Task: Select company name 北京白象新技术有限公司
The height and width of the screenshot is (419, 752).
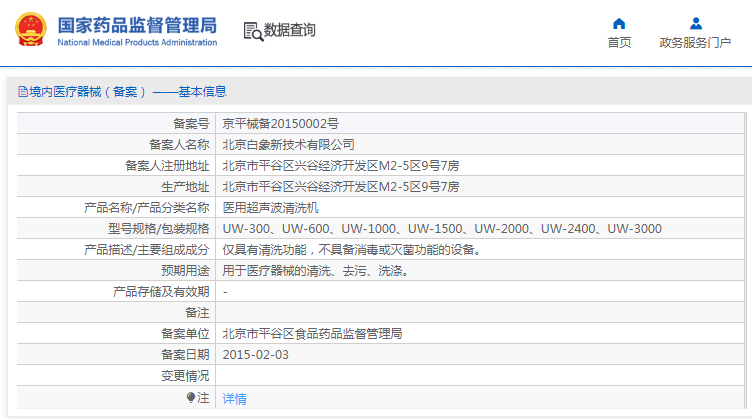Action: (x=288, y=145)
